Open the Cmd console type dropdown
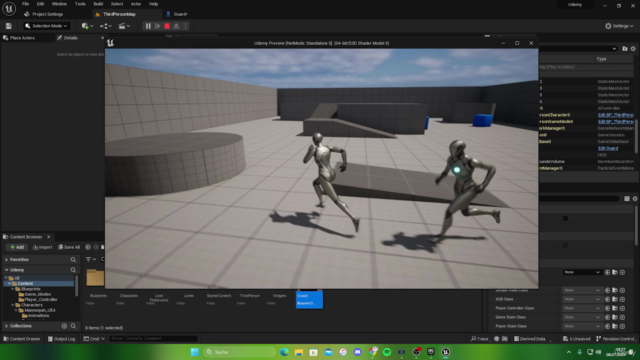 (x=94, y=339)
